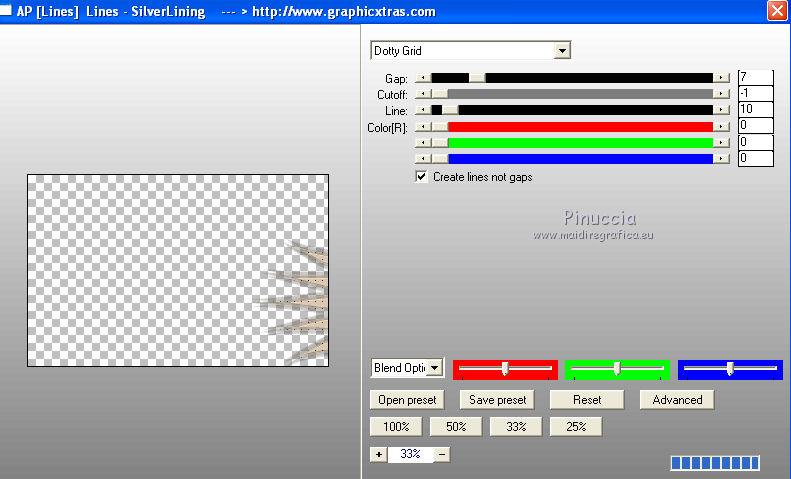The width and height of the screenshot is (791, 479).
Task: Click the Reset button
Action: point(587,400)
